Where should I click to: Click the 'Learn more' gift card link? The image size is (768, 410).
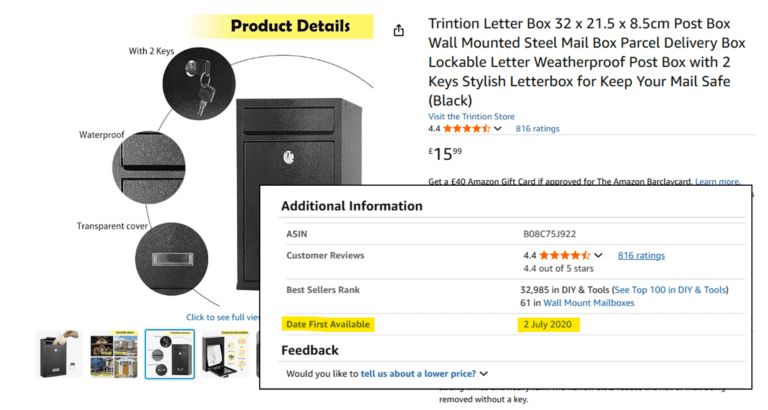(717, 182)
